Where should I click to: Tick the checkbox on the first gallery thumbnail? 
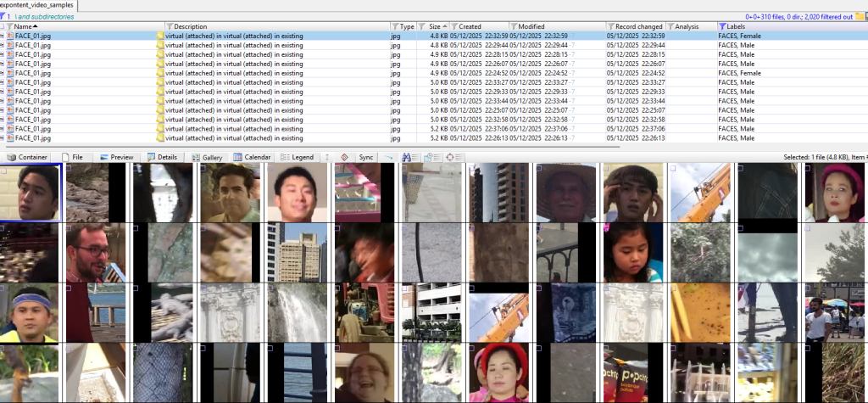4,169
